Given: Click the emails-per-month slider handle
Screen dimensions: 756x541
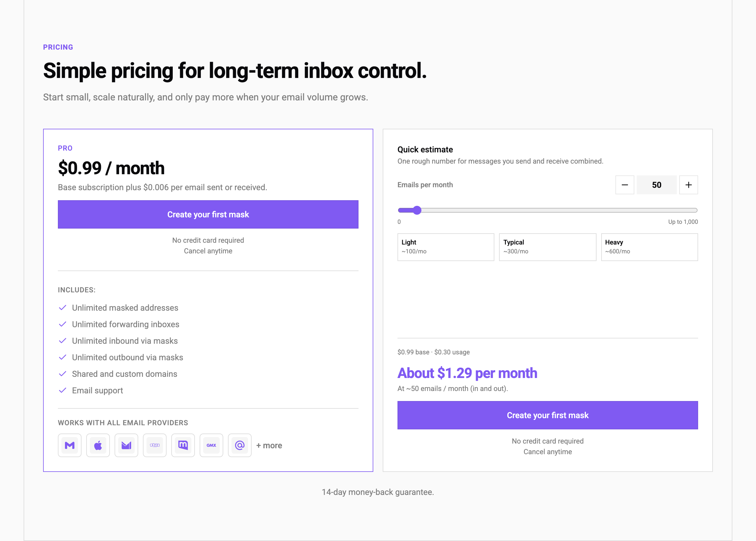Looking at the screenshot, I should (x=417, y=210).
